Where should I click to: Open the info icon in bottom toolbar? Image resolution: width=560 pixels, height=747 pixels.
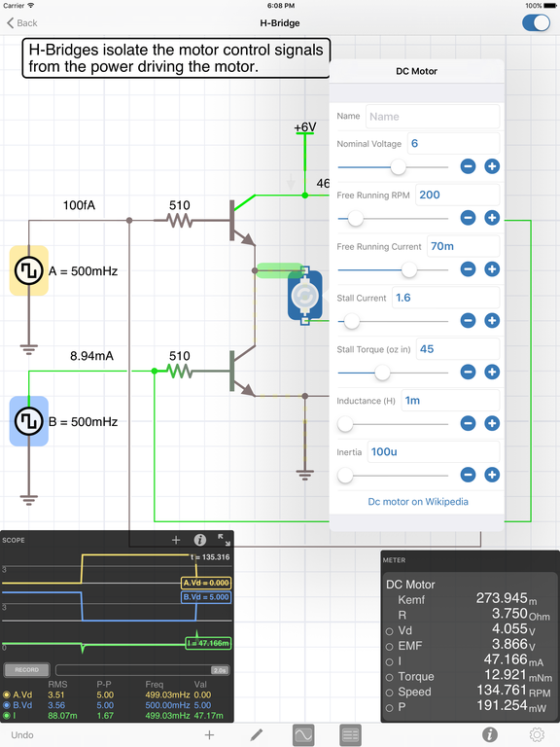[490, 734]
